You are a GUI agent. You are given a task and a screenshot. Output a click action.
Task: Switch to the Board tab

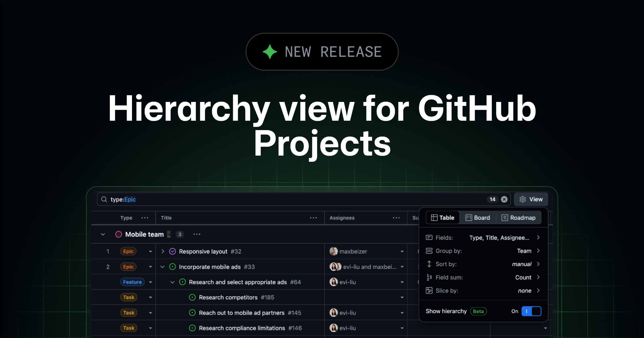(x=478, y=218)
